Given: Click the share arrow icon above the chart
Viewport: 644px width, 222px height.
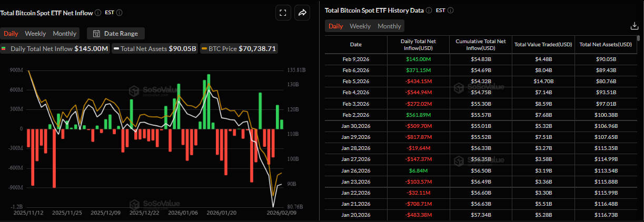Looking at the screenshot, I should 302,13.
